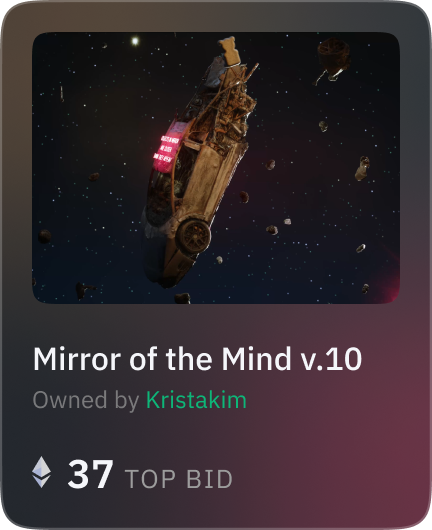
Task: Click the 37 bid amount
Action: [90, 474]
